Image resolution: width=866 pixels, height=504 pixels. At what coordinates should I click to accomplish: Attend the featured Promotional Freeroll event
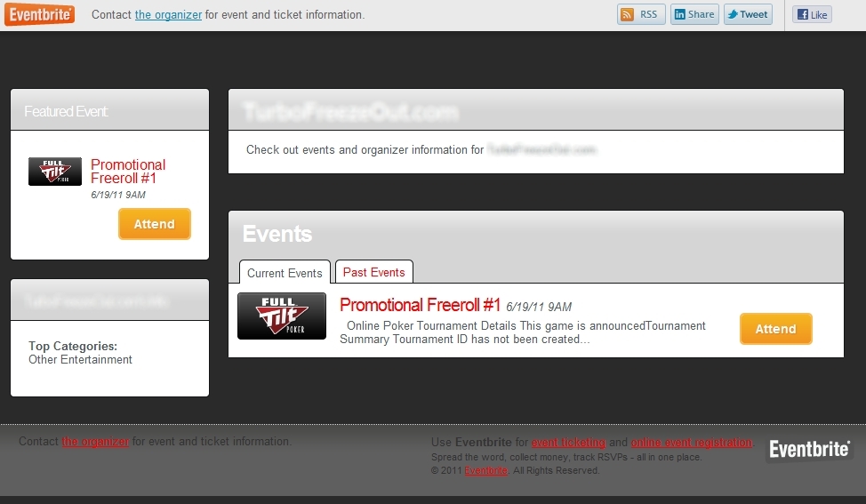(x=155, y=224)
